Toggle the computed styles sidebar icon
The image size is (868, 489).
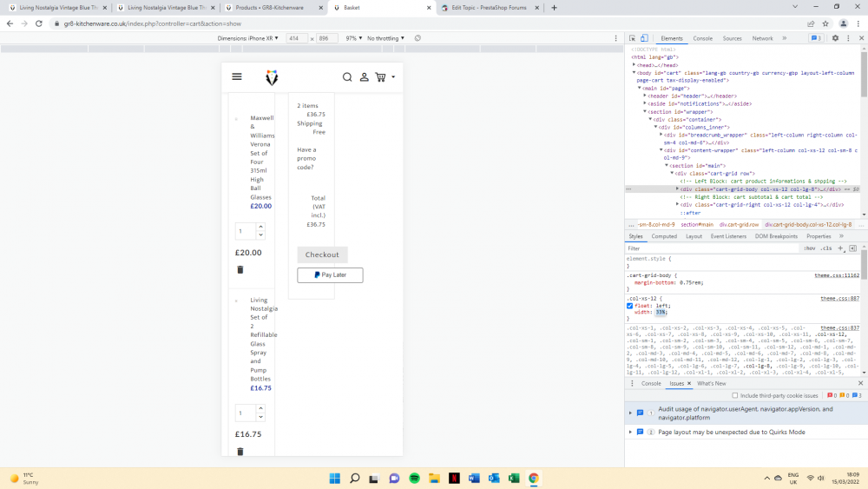(x=853, y=248)
